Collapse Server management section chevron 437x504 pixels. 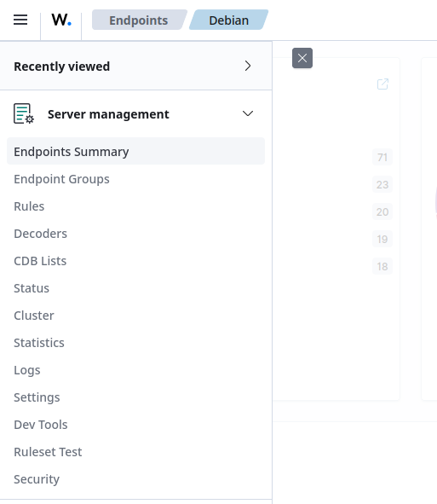pos(248,113)
